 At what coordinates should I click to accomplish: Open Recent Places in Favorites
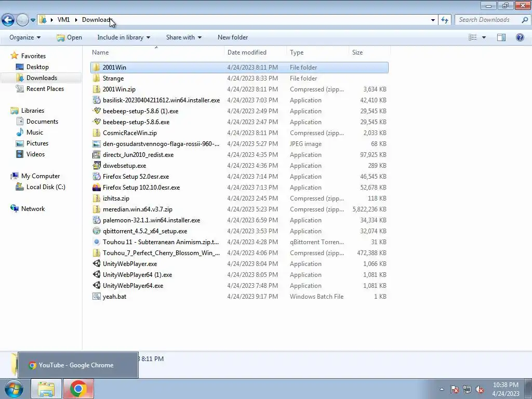point(45,88)
